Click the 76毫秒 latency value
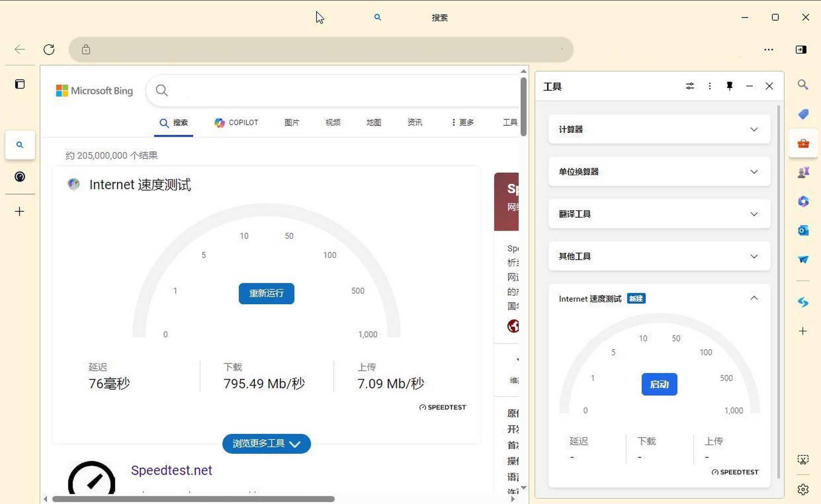Screen dimensions: 821x504 pos(109,384)
